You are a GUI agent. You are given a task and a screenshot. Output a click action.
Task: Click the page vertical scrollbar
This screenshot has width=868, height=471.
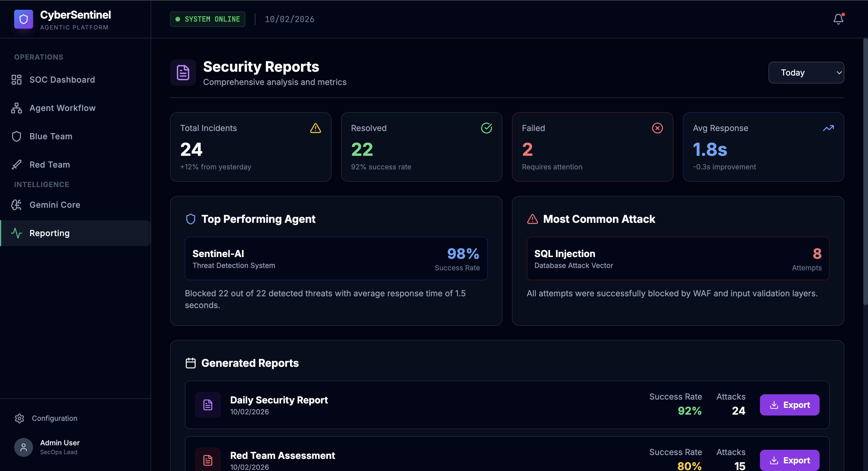click(865, 172)
